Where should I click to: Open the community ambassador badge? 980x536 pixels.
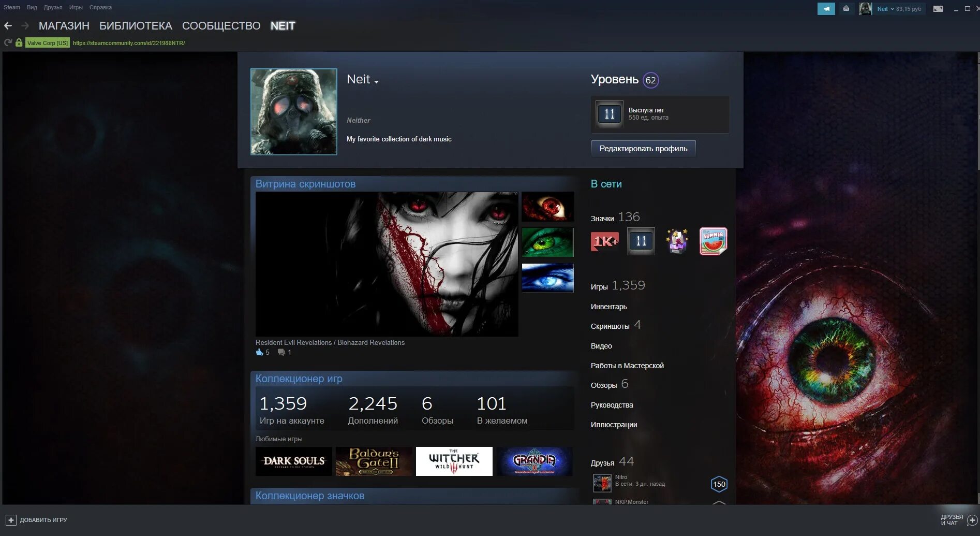coord(677,241)
